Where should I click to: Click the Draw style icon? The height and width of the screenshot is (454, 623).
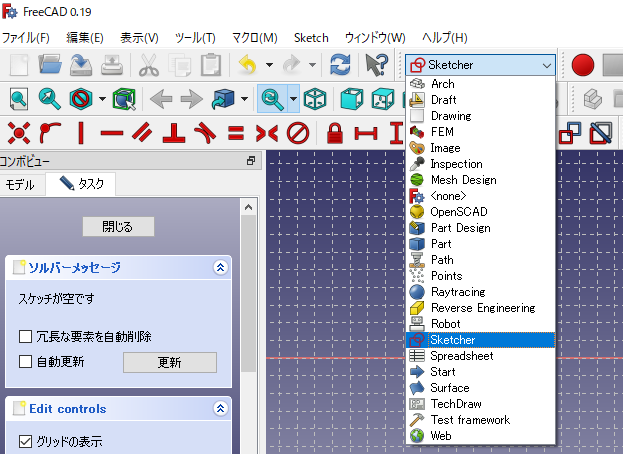[x=81, y=99]
